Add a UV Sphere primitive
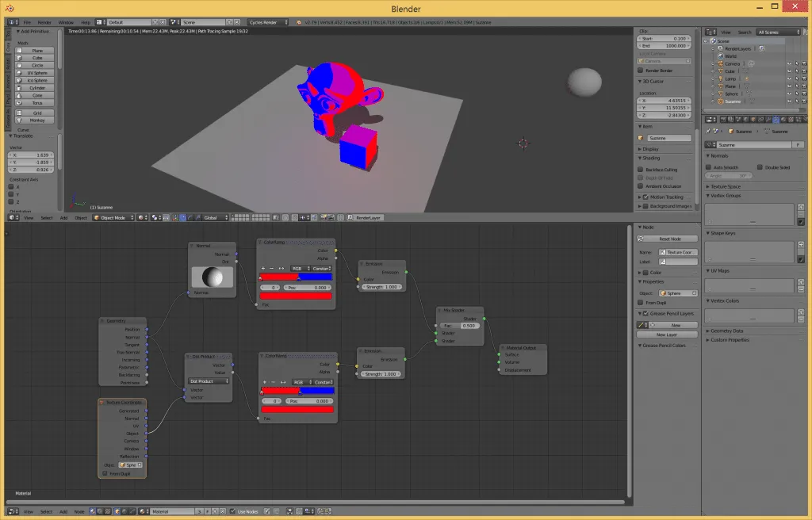The height and width of the screenshot is (520, 812). pyautogui.click(x=37, y=73)
